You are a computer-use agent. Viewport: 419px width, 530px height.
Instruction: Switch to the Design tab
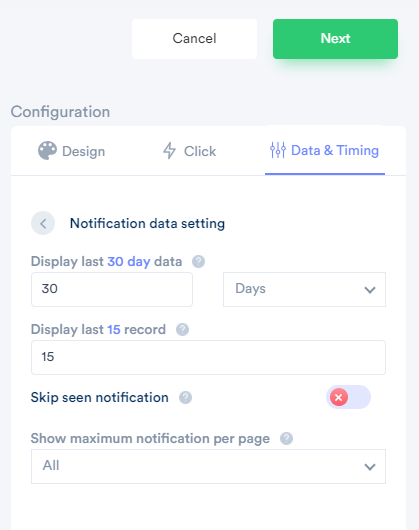pyautogui.click(x=71, y=151)
